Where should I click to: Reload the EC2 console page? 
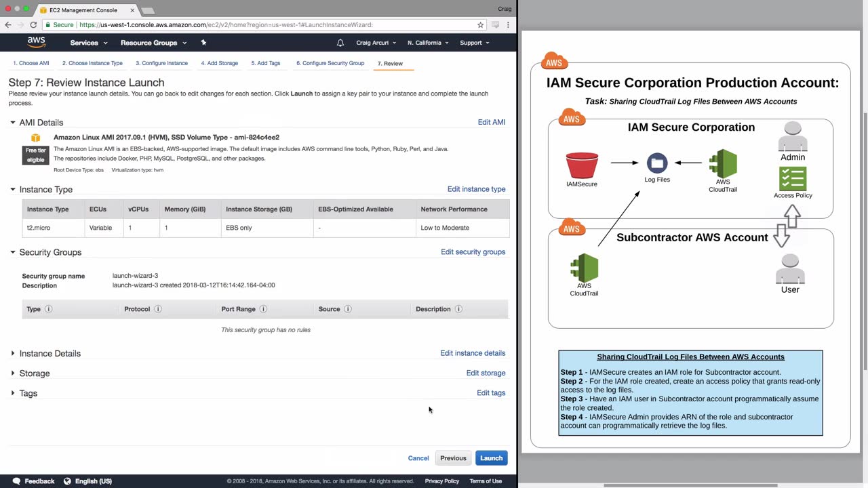33,25
